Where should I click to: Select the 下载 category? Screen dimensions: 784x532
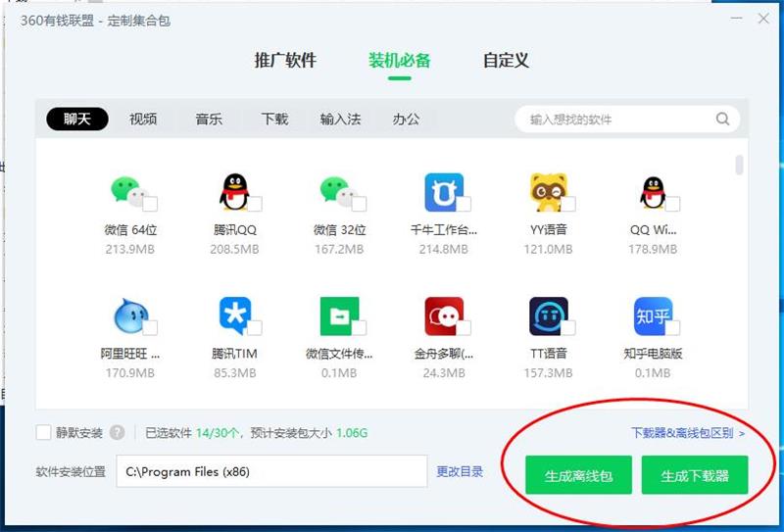pyautogui.click(x=274, y=119)
